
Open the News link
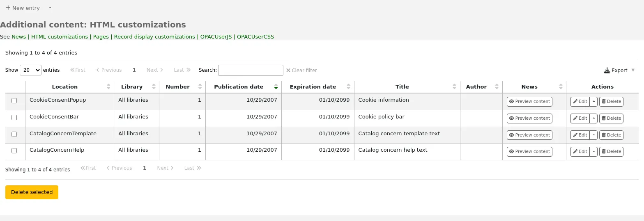[18, 36]
